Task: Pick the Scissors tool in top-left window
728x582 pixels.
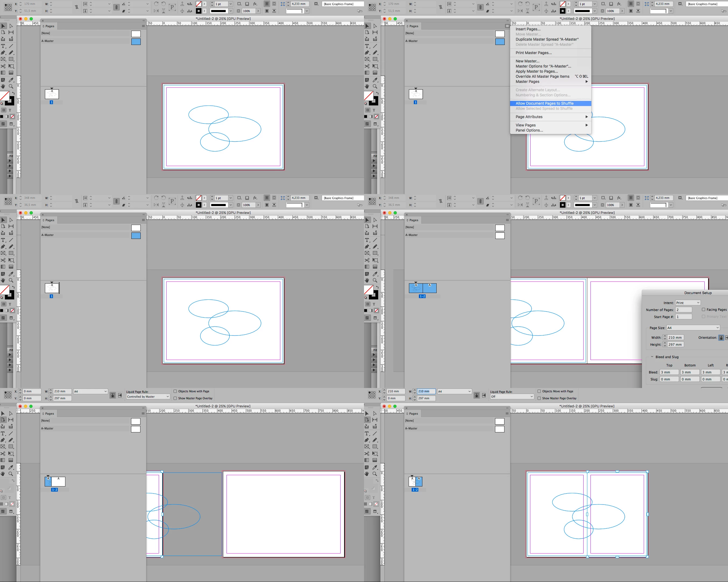Action: tap(3, 66)
